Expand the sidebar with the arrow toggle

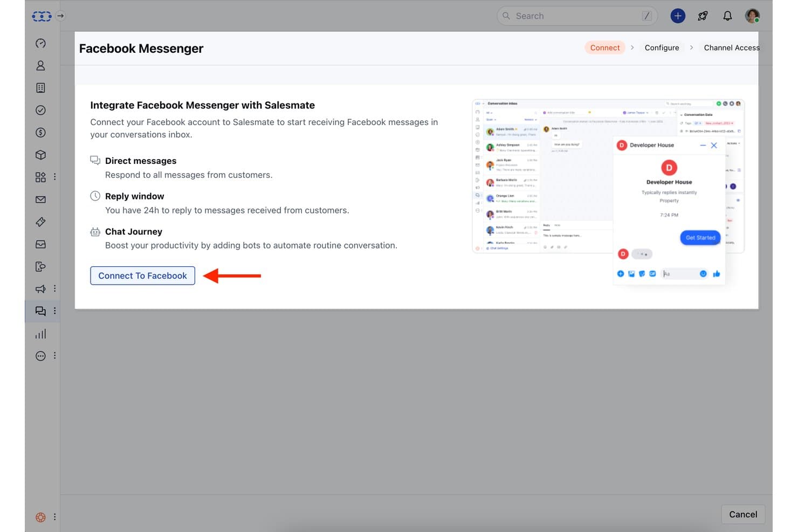[x=60, y=16]
